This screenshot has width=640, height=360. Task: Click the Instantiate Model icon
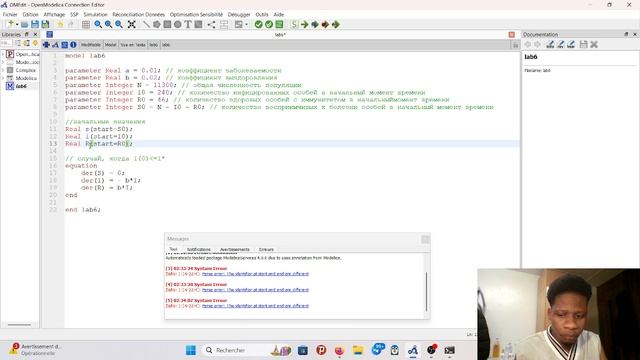coord(279,24)
